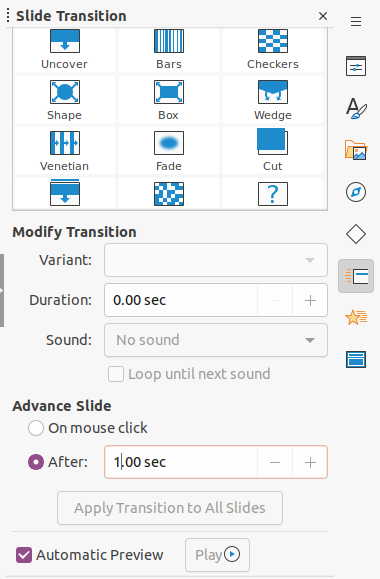Open the Master Slides sidebar deck
Image resolution: width=380 pixels, height=579 pixels.
(x=356, y=360)
